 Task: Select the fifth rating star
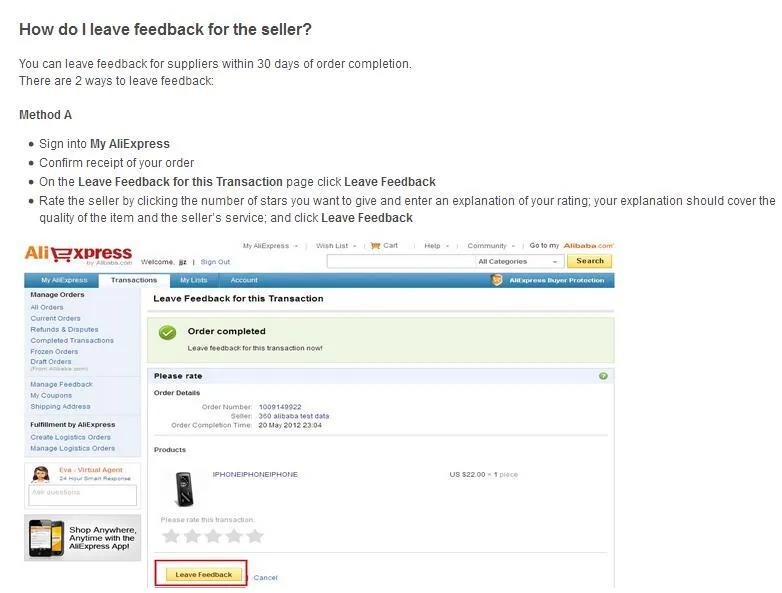pyautogui.click(x=255, y=536)
